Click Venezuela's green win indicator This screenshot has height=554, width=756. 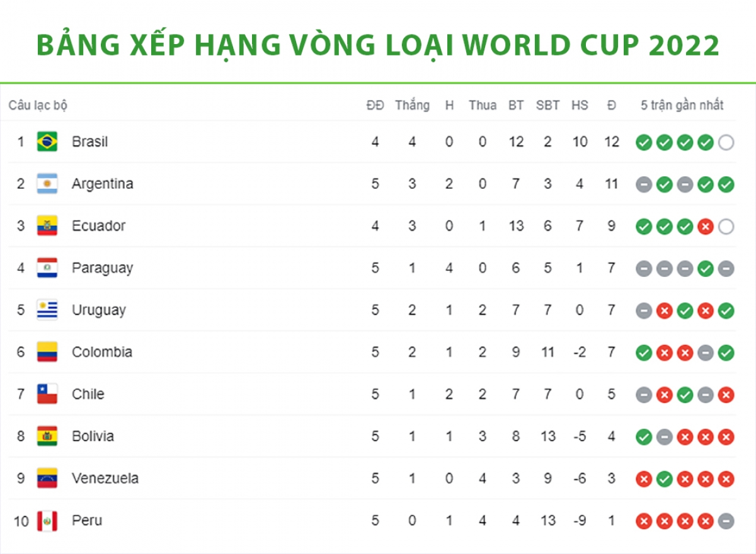coord(664,479)
